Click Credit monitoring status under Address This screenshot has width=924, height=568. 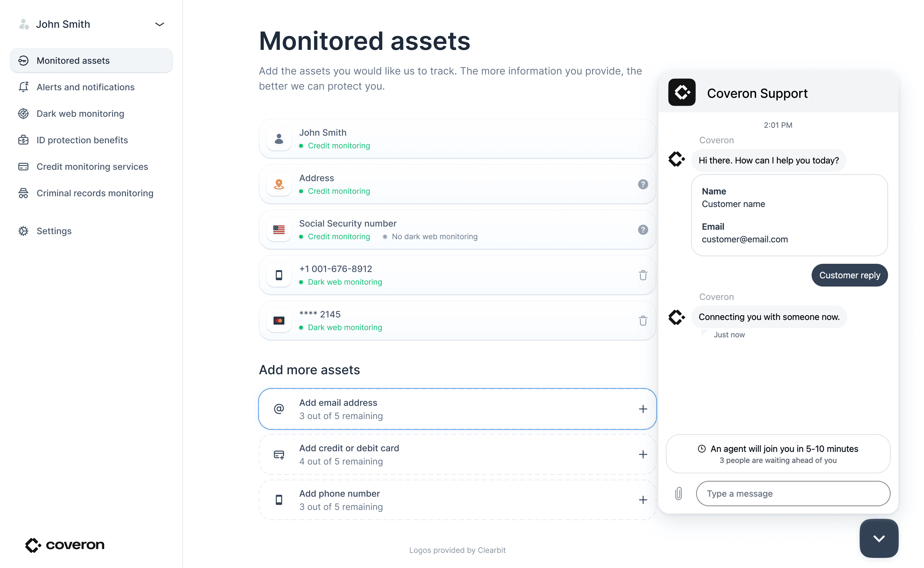click(x=339, y=191)
